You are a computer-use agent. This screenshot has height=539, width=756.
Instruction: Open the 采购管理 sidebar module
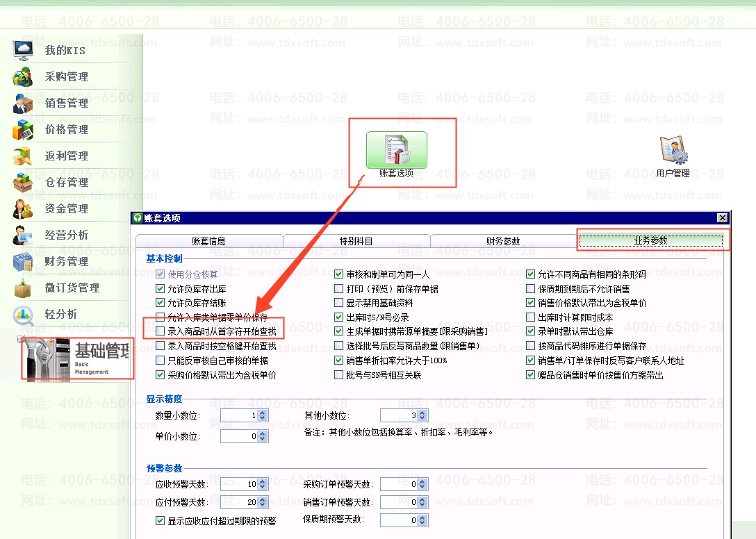pos(23,76)
